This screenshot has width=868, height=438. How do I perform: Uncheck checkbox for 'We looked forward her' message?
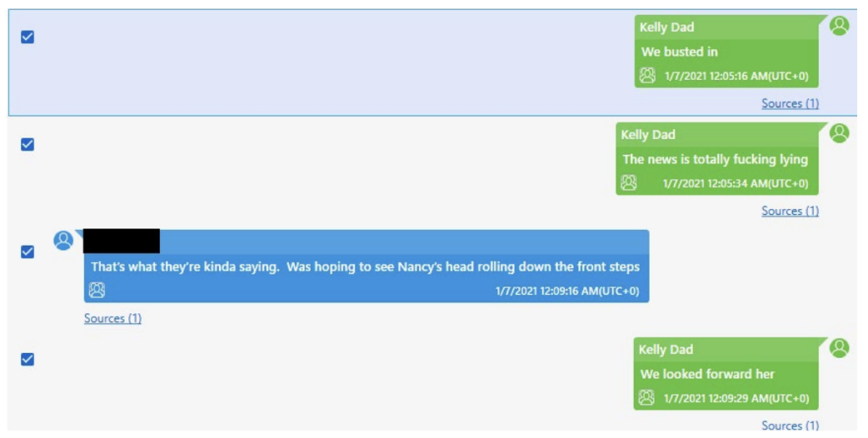click(x=27, y=359)
